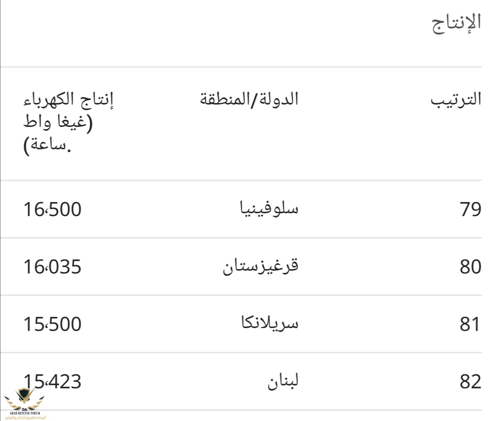Click the 'الدولة/المنطقة' column header

249,99
